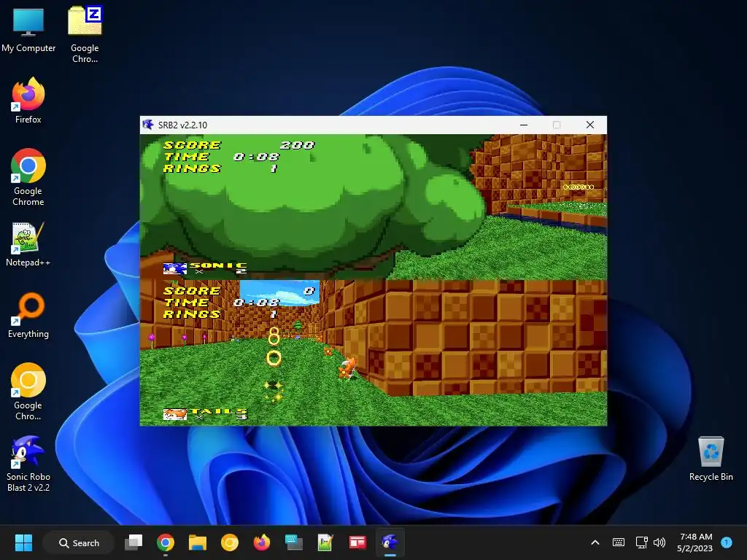This screenshot has height=560, width=747.
Task: Select the Everything search desktop shortcut
Action: (28, 315)
